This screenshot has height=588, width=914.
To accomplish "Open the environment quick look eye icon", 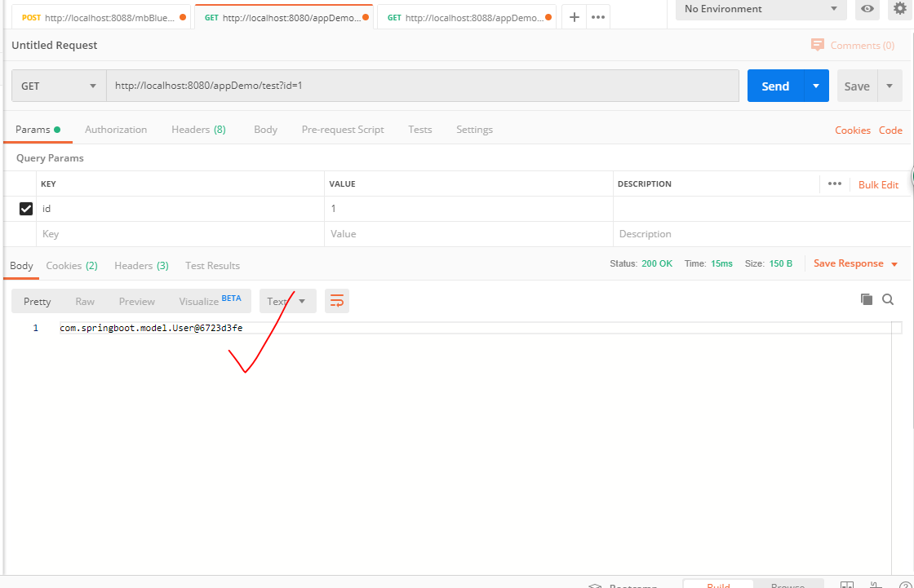I will pos(867,10).
